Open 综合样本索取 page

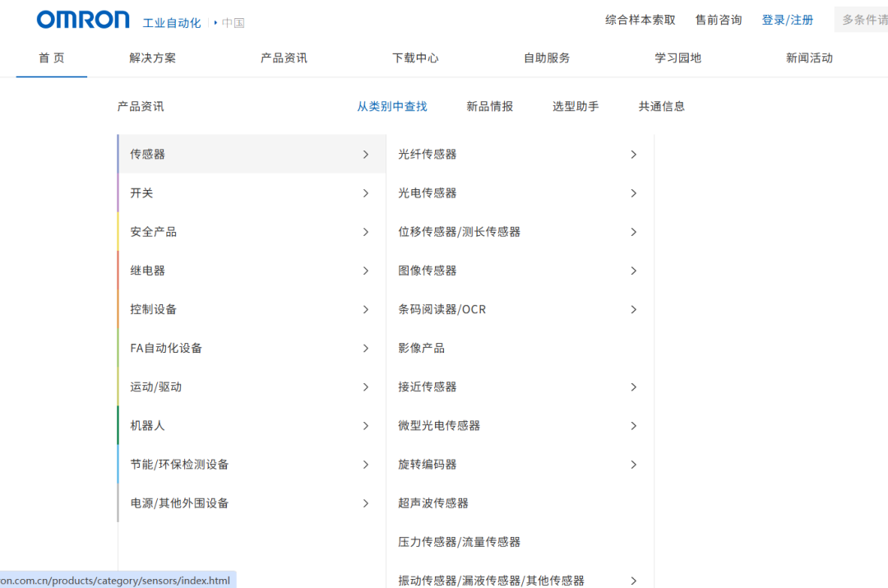pos(639,19)
